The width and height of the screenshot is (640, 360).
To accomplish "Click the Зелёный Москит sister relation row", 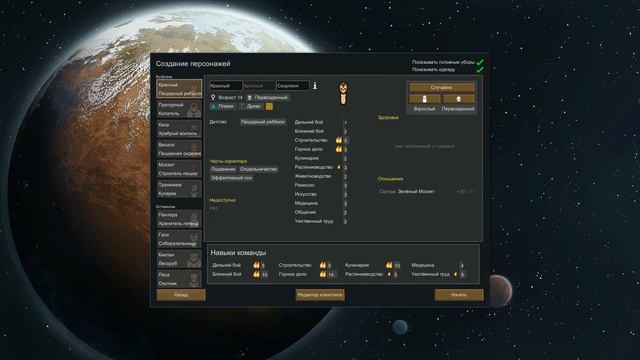I will click(427, 191).
